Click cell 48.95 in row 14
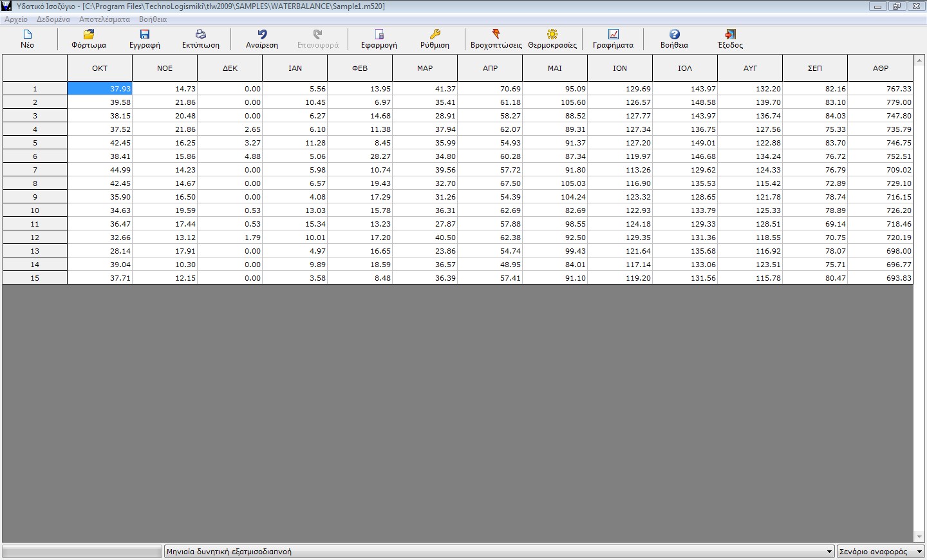Screen dimensions: 927x560 point(490,265)
